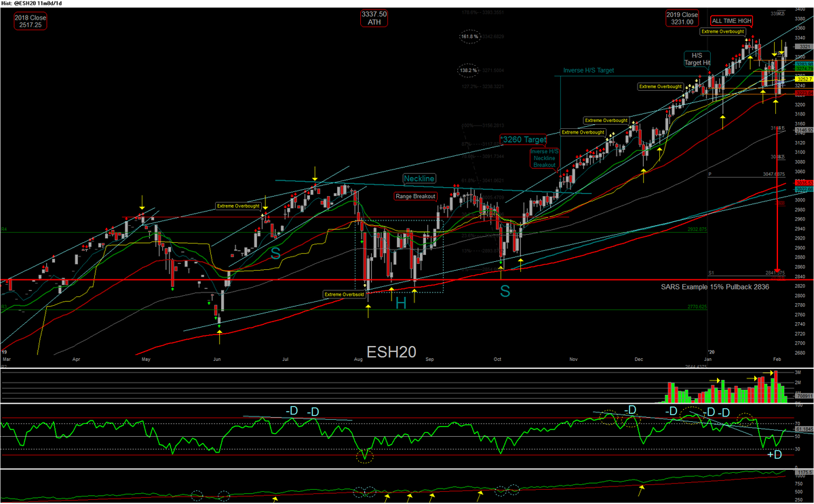
Task: Select the 'H/S Target Hit' callout
Action: click(x=697, y=59)
